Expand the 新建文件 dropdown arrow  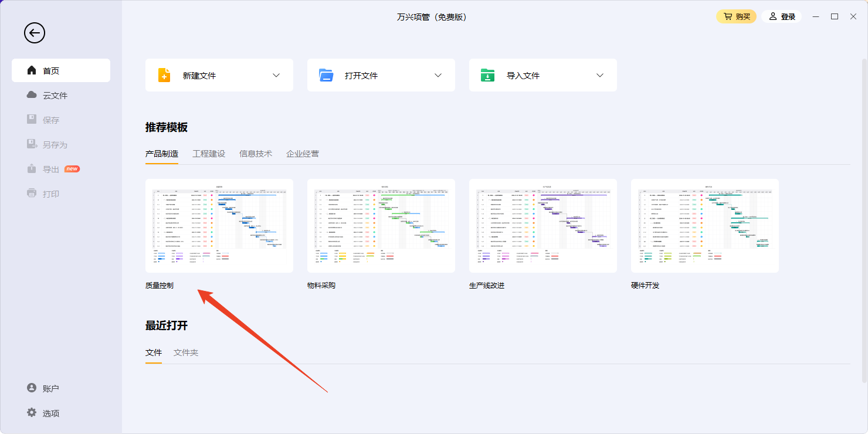tap(276, 75)
